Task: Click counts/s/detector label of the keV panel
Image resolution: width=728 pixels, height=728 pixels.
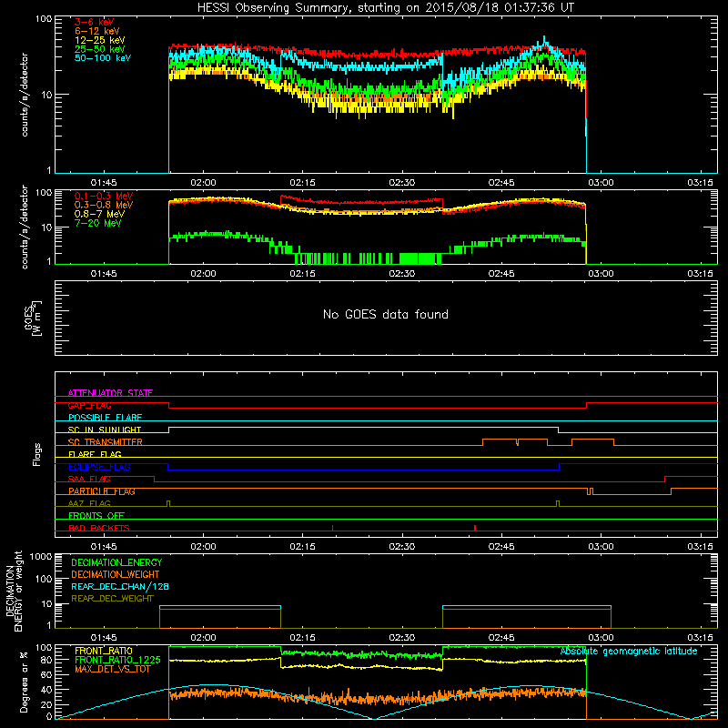Action: pos(25,95)
